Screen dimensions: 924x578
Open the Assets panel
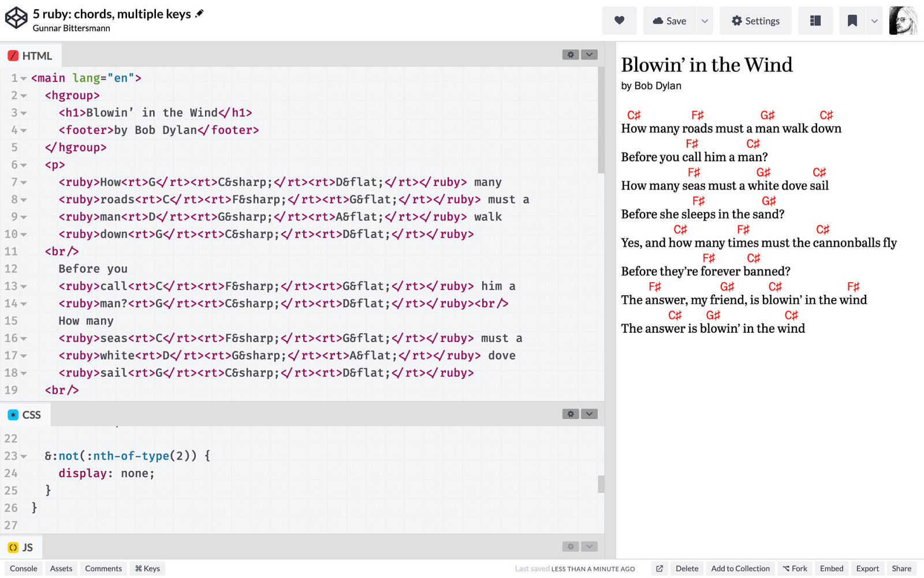pos(61,568)
